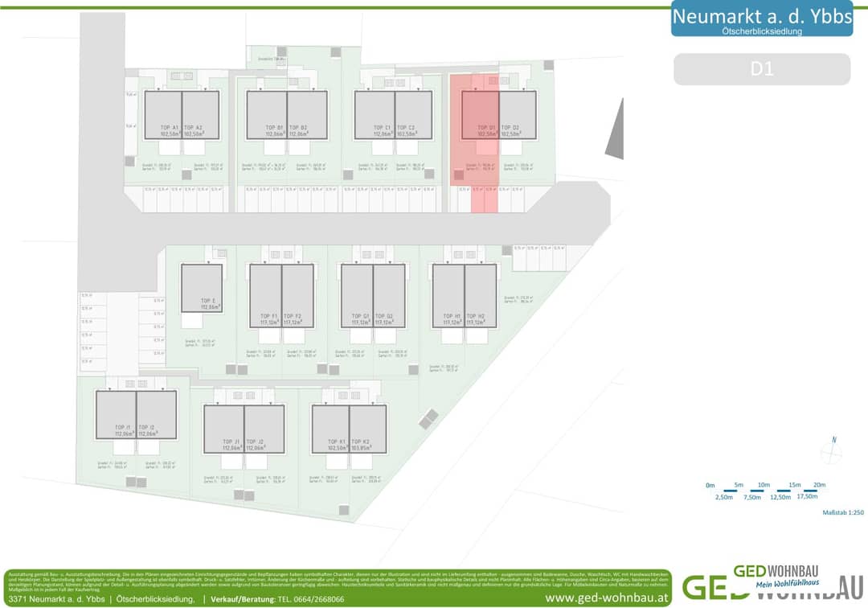Select house unit TOP F2
The width and height of the screenshot is (868, 608).
tap(298, 296)
